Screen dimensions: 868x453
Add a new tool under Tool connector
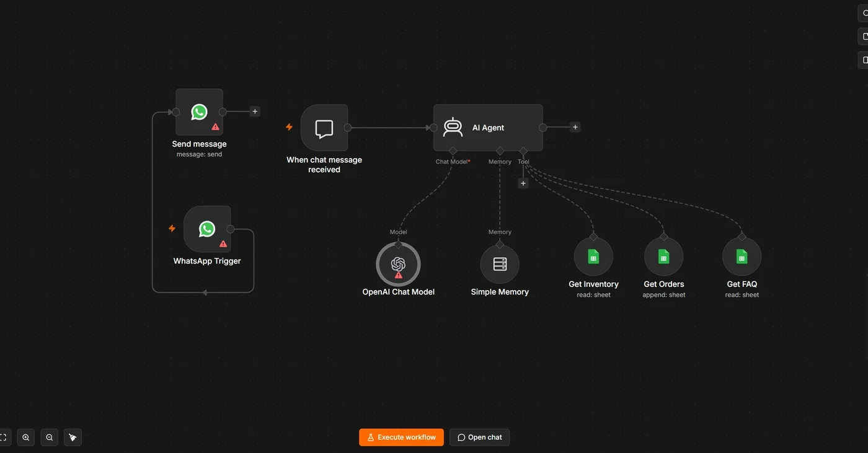pyautogui.click(x=523, y=183)
